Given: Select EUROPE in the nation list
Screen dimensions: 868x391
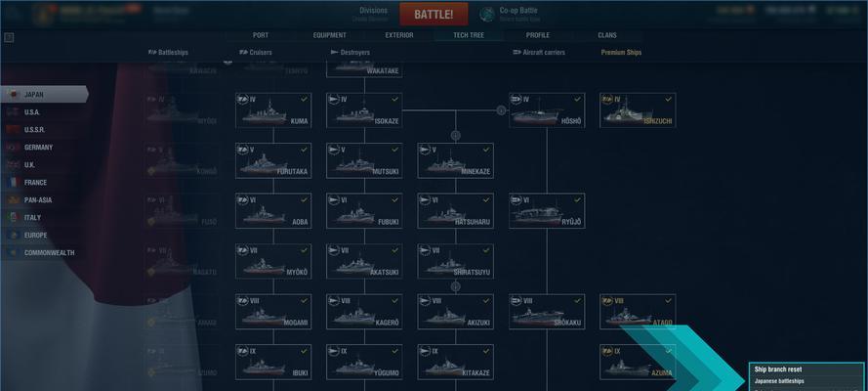Looking at the screenshot, I should (44, 235).
